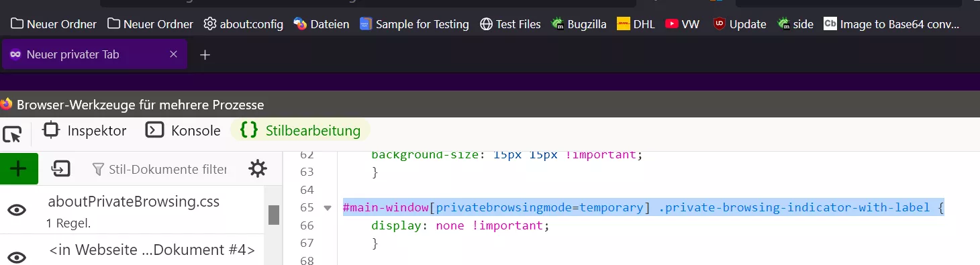Close the Neuer privater Tab
The width and height of the screenshot is (980, 265).
[x=173, y=55]
